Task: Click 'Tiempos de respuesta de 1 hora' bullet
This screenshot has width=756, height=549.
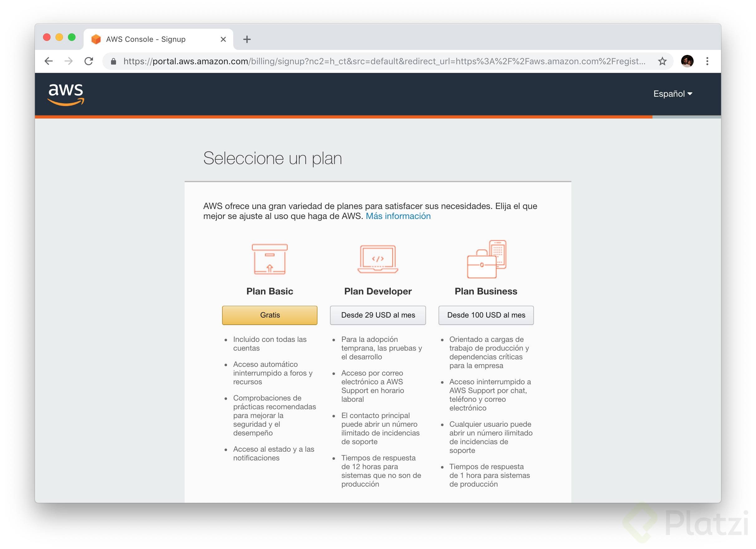Action: pos(489,475)
